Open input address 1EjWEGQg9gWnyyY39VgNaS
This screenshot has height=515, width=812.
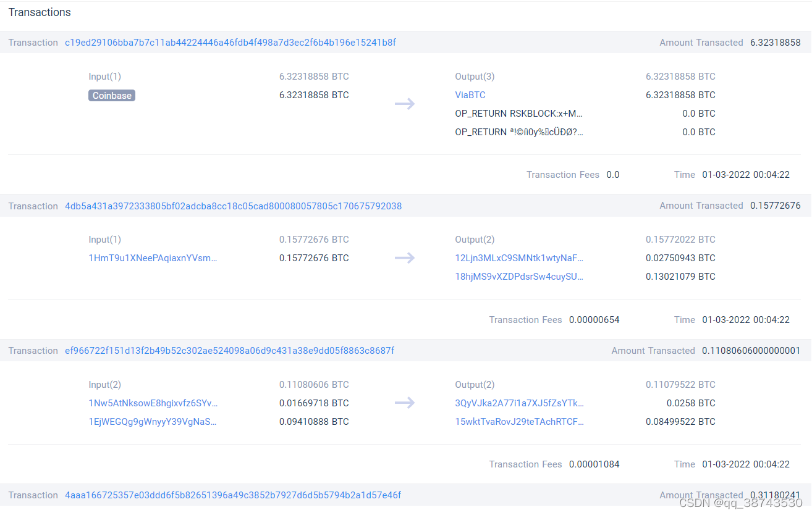[153, 422]
